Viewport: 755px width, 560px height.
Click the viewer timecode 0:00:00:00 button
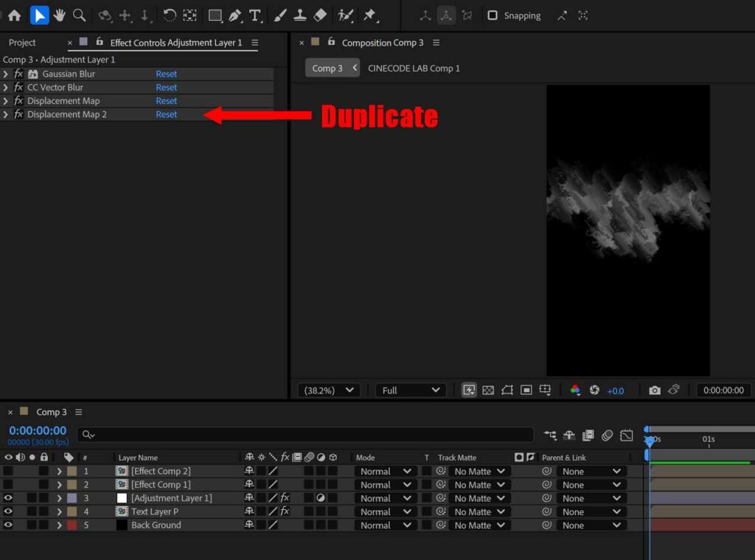pos(723,391)
